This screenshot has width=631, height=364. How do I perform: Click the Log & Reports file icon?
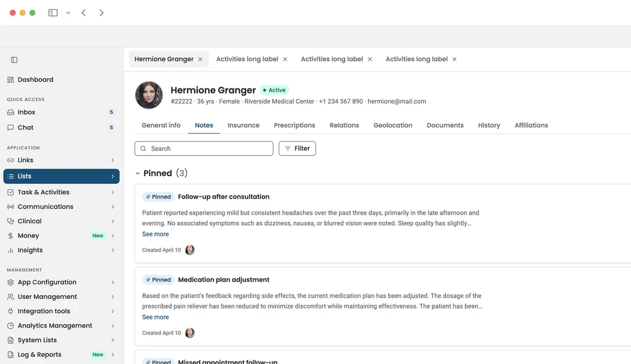(x=10, y=355)
